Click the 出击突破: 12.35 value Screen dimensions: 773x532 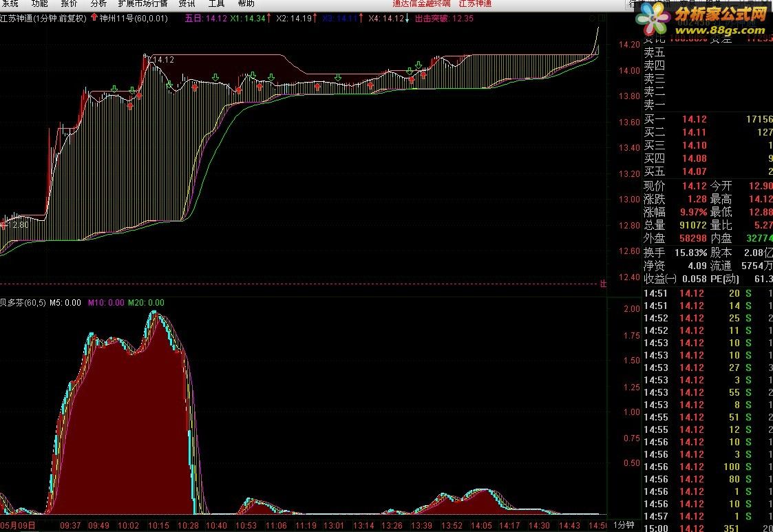(444, 19)
